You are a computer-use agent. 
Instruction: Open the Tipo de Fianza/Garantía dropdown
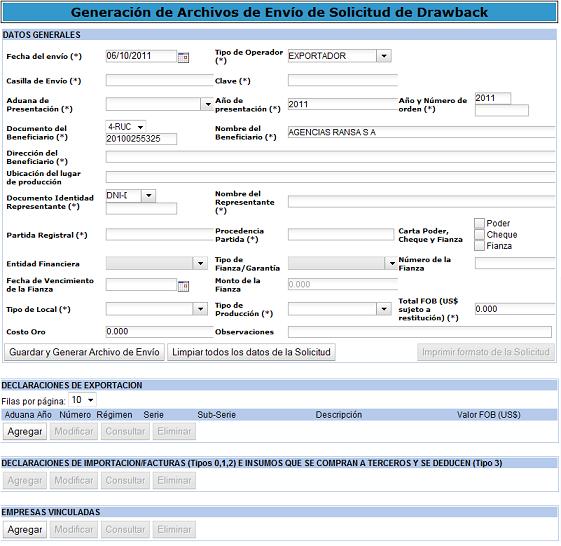coord(392,263)
